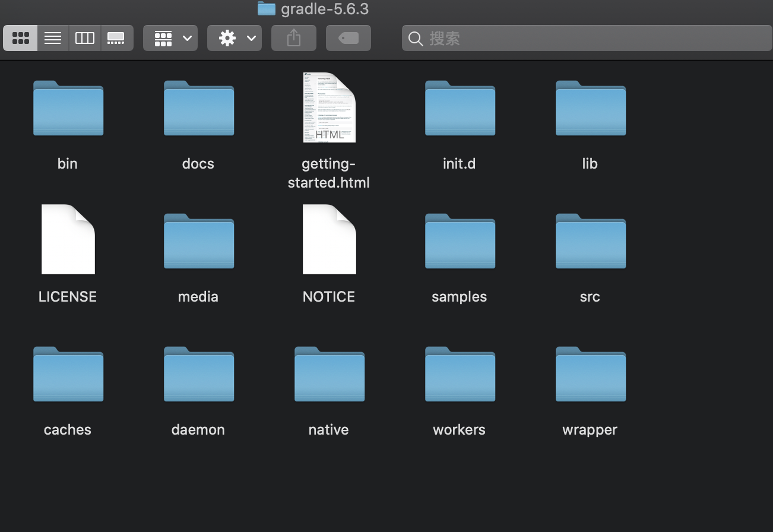The height and width of the screenshot is (532, 773).
Task: Switch to gallery view mode
Action: [x=116, y=38]
